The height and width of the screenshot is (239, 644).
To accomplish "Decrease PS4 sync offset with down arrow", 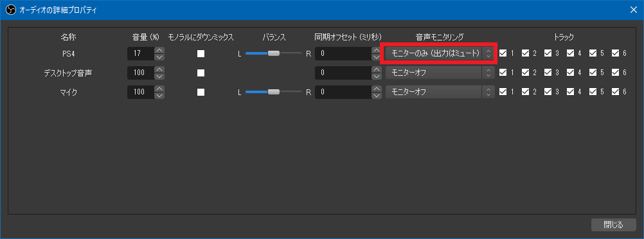I will [x=376, y=57].
